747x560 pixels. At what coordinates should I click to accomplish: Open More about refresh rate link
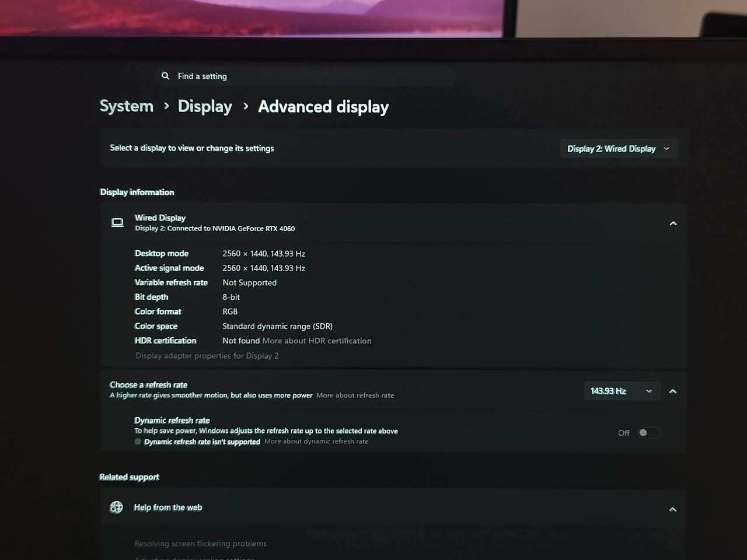pyautogui.click(x=355, y=395)
